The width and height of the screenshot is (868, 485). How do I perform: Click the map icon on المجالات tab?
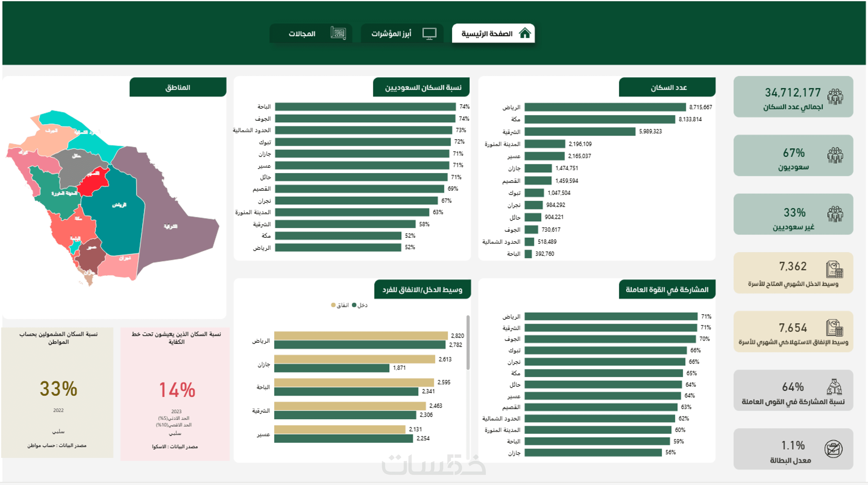(x=338, y=33)
